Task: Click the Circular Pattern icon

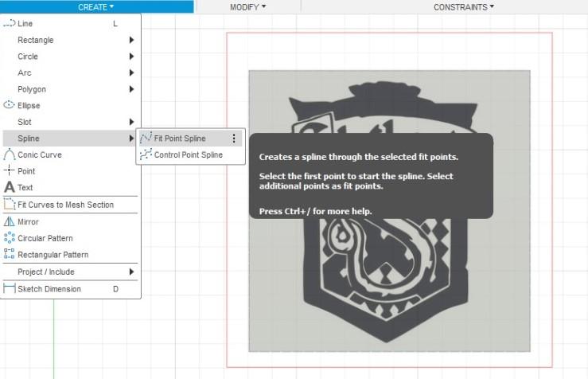Action: (x=9, y=237)
